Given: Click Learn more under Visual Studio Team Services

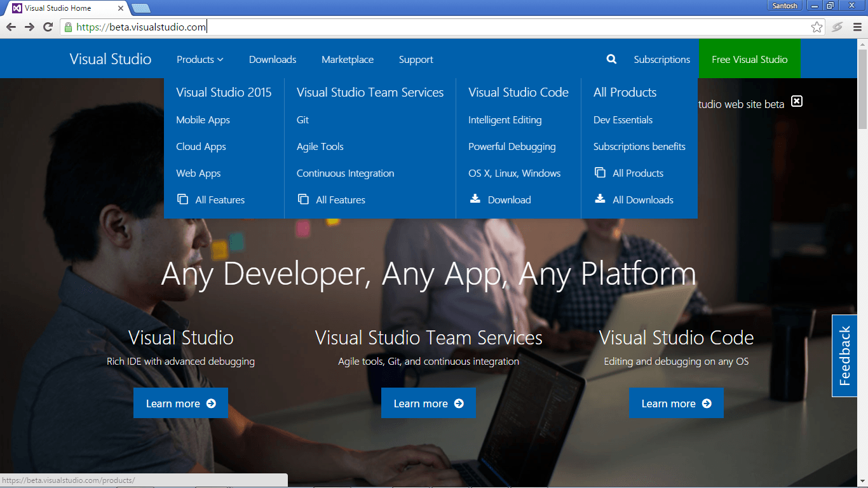Looking at the screenshot, I should pyautogui.click(x=428, y=403).
